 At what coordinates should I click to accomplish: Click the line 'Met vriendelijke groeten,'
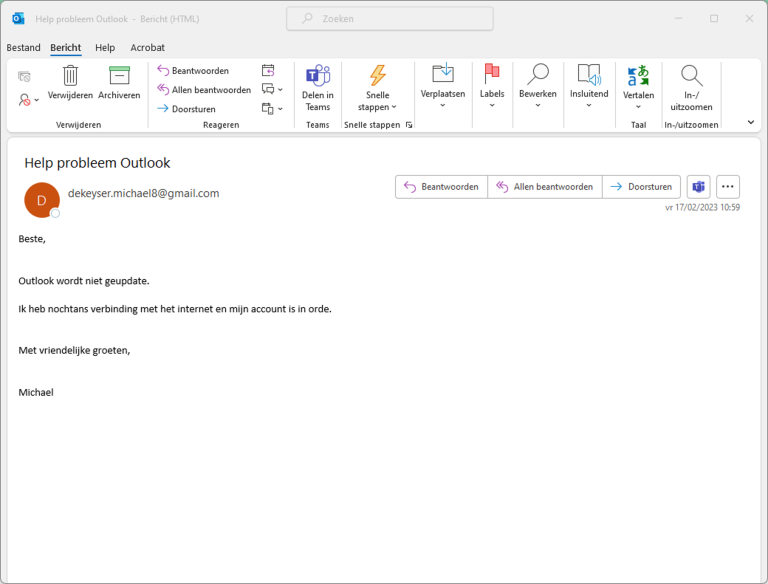click(x=74, y=350)
